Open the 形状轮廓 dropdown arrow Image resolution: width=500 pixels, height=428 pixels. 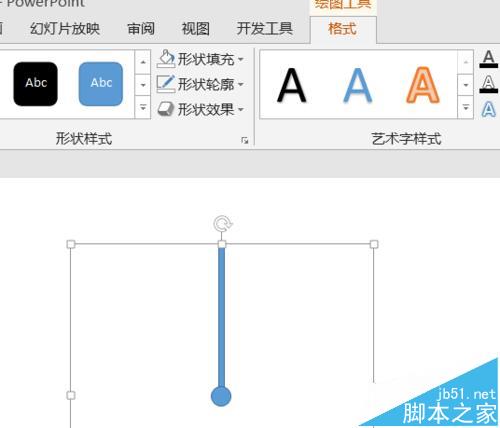241,84
